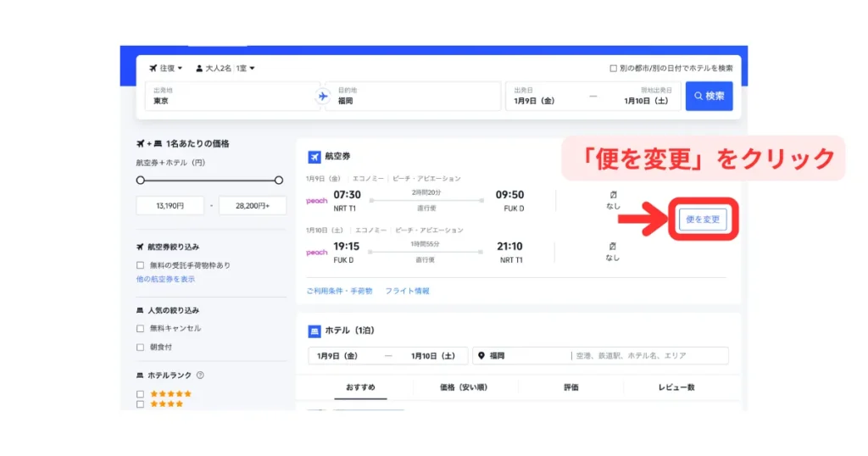Open the 往復 trip type dropdown

tap(166, 68)
